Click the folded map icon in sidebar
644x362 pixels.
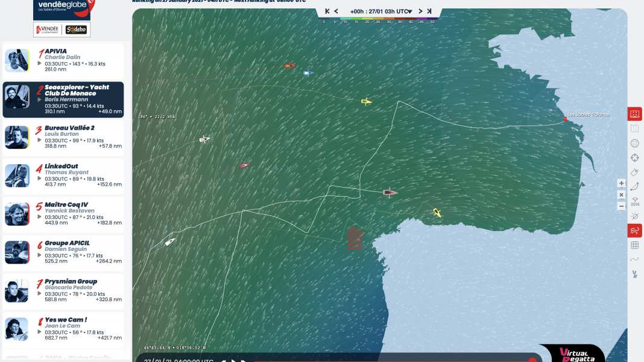[x=634, y=129]
